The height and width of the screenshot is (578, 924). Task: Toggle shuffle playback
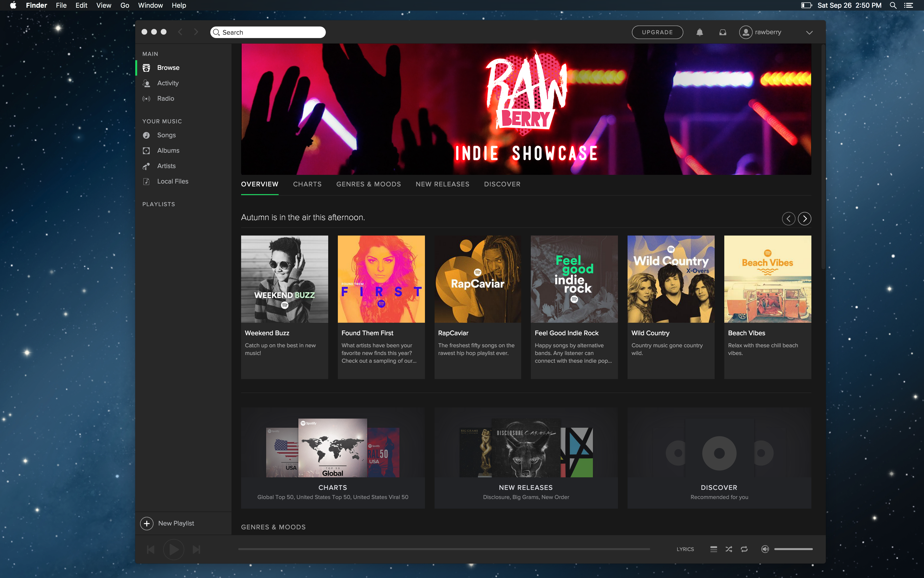(x=729, y=549)
